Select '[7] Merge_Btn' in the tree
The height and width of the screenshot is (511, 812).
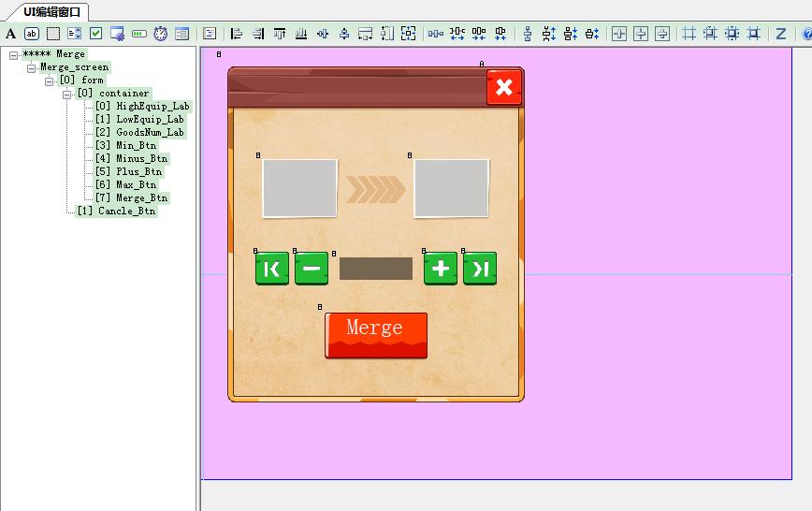coord(132,198)
